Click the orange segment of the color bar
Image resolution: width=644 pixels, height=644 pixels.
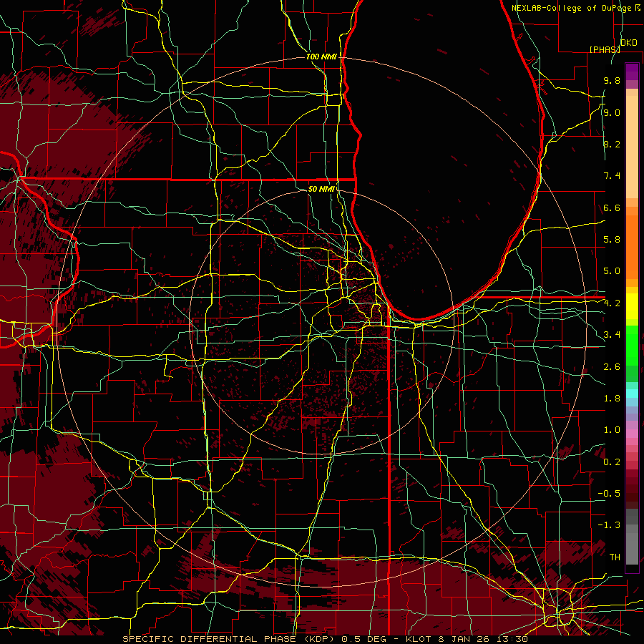click(632, 246)
